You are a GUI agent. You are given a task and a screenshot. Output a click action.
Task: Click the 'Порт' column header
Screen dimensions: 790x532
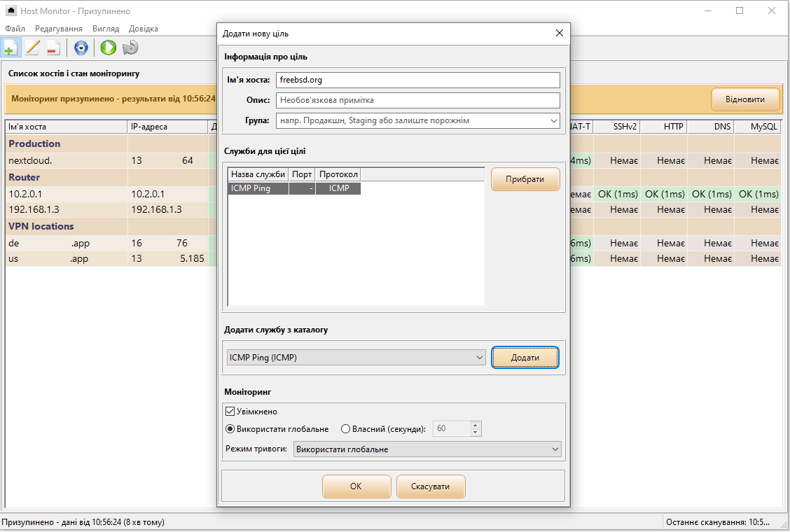[x=302, y=174]
